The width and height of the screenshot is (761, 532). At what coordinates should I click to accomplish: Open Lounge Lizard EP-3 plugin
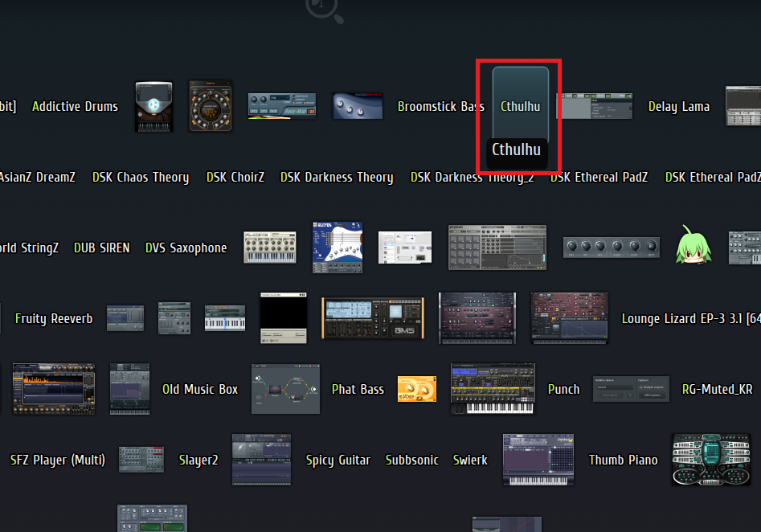click(691, 318)
